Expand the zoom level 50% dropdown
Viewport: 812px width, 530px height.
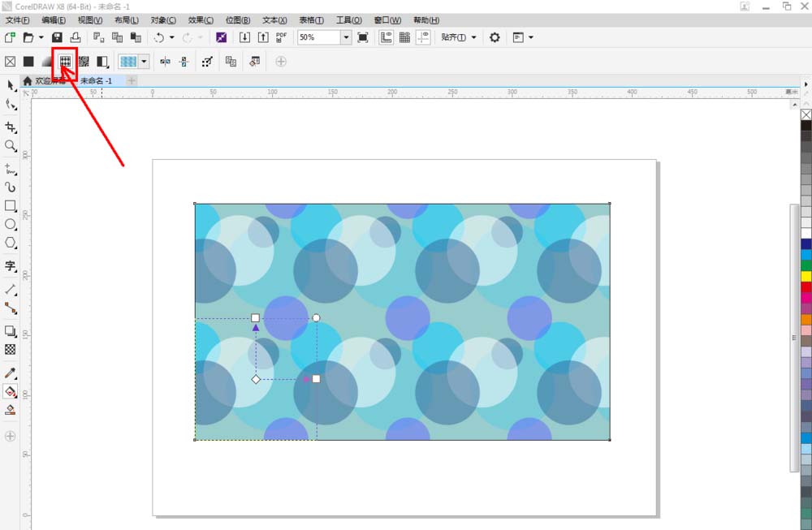[x=346, y=37]
